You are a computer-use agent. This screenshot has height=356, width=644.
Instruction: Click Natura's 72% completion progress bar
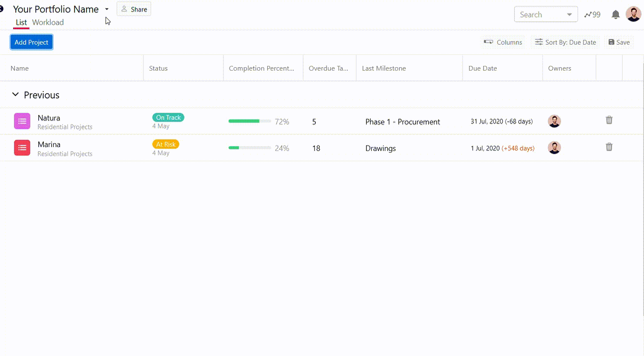point(249,121)
